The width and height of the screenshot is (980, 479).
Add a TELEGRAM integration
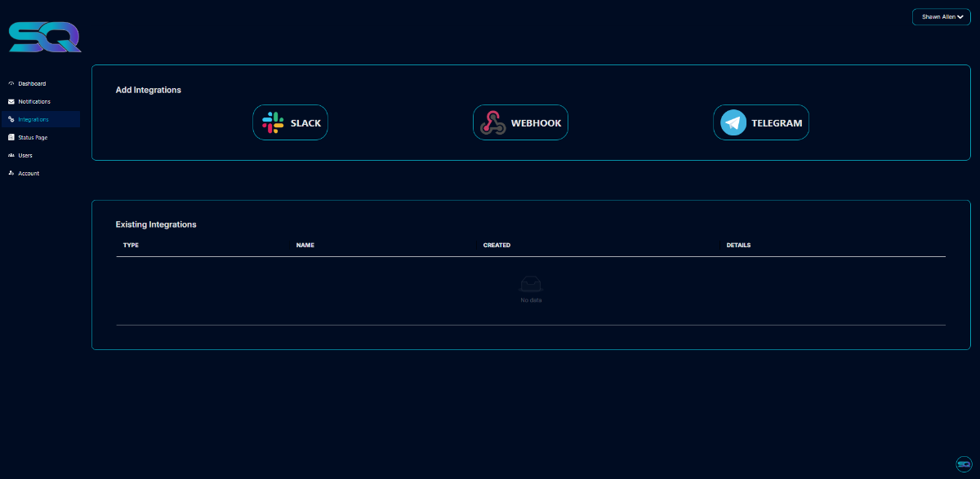[761, 122]
